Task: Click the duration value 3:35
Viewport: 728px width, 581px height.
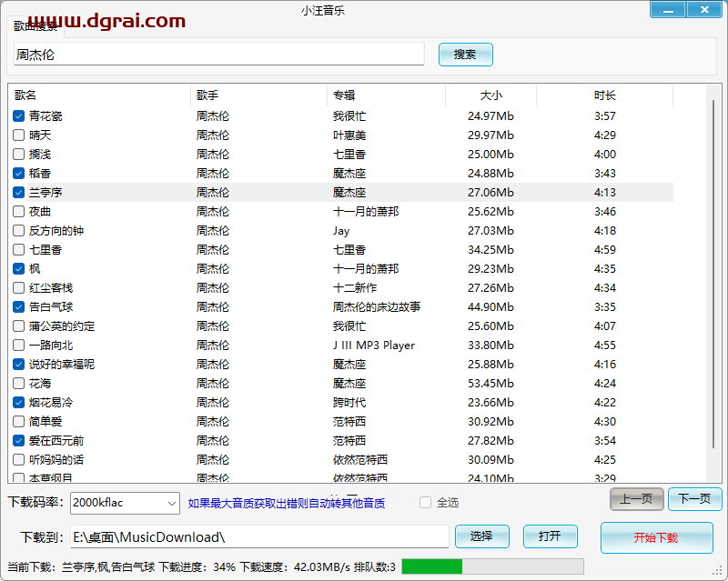Action: pos(605,306)
